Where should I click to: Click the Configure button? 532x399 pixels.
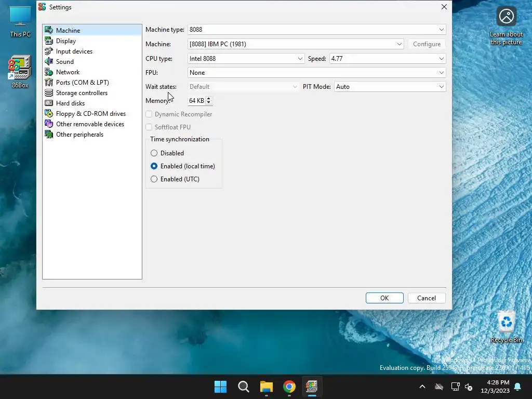427,44
